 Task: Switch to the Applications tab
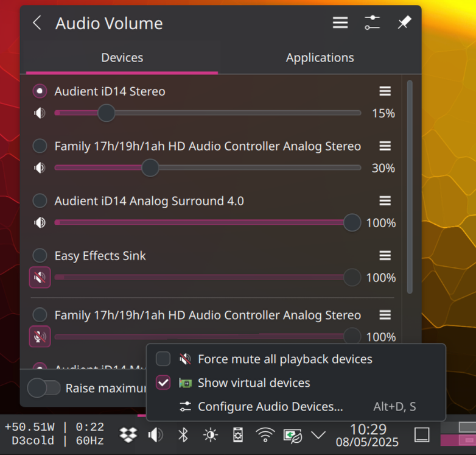tap(320, 58)
